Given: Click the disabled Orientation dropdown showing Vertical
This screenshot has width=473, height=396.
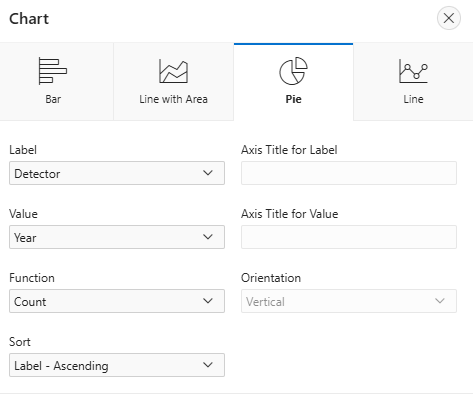Looking at the screenshot, I should click(349, 301).
